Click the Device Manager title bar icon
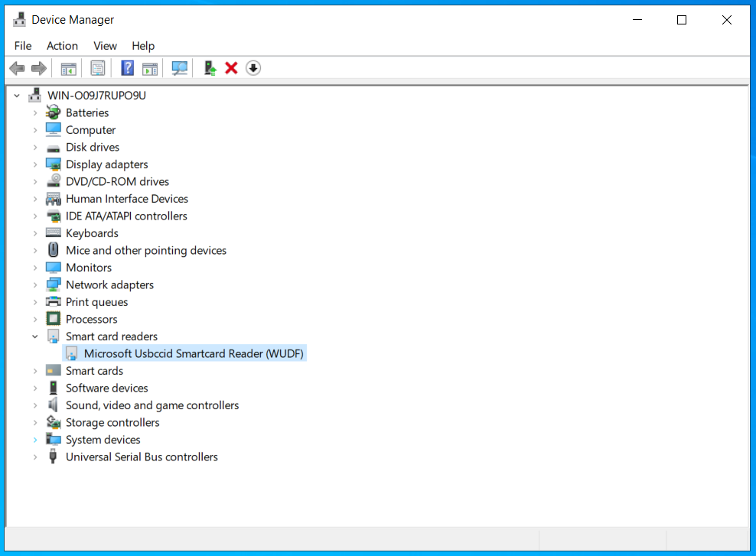Viewport: 756px width, 556px height. pyautogui.click(x=19, y=19)
